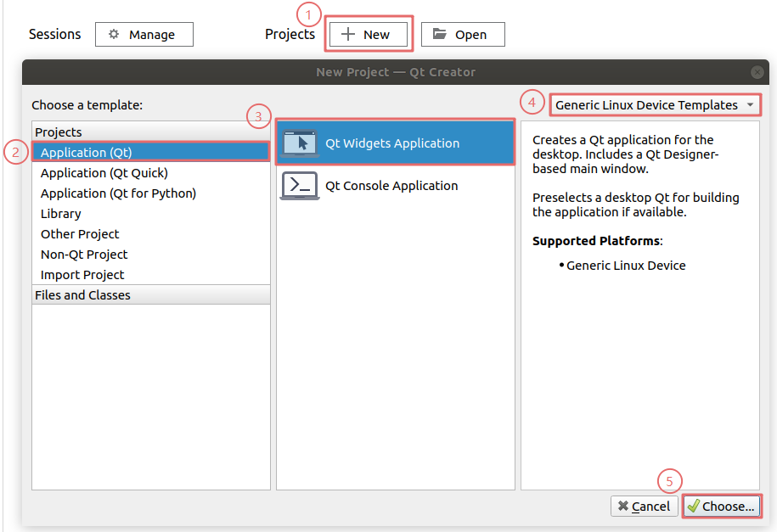Select Application (Qt Quick) category

pos(104,173)
